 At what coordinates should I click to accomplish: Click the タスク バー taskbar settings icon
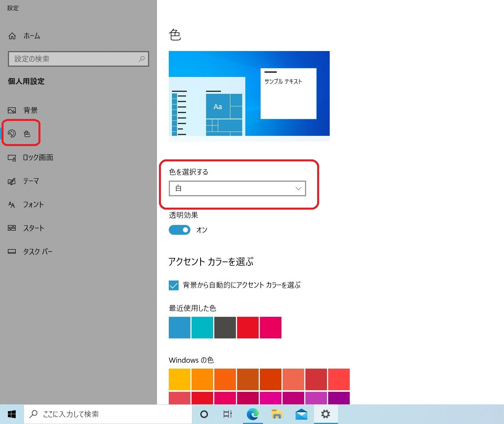pyautogui.click(x=12, y=252)
